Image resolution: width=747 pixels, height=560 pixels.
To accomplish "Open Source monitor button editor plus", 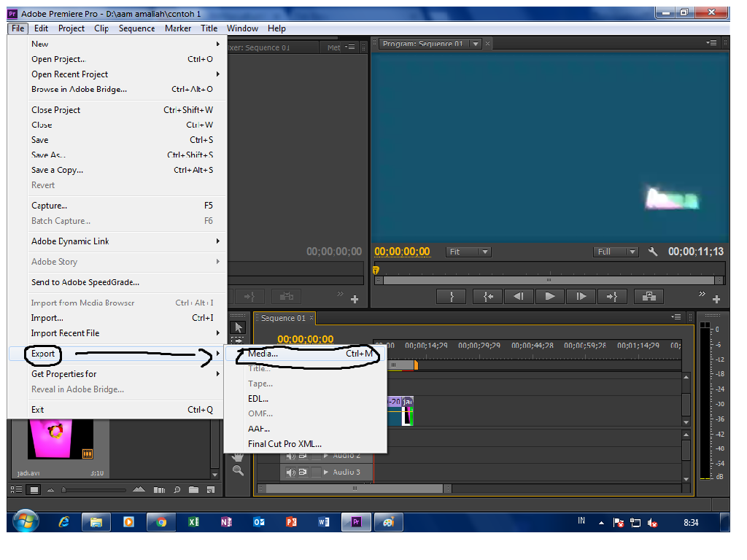I will [x=355, y=300].
